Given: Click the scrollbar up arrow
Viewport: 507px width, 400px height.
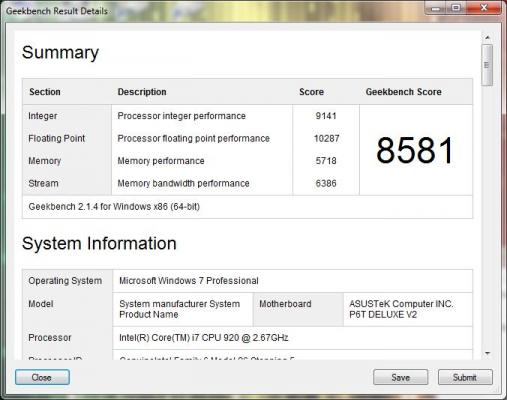Looking at the screenshot, I should coord(487,38).
